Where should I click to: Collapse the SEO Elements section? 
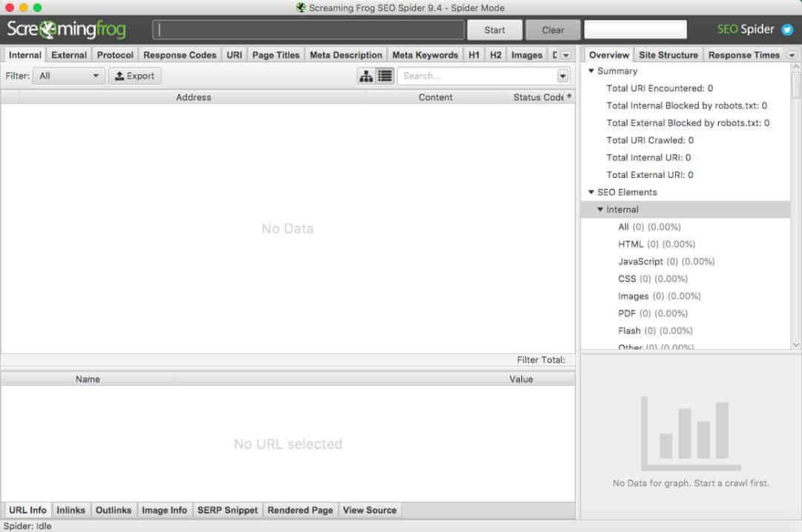pos(591,192)
